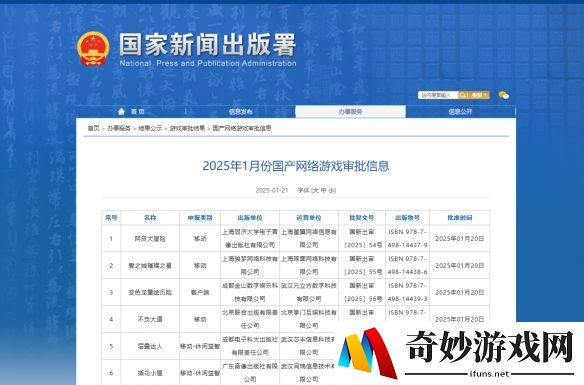
Task: Click row 5 category cell 移动-休闲益智
Action: 200,346
